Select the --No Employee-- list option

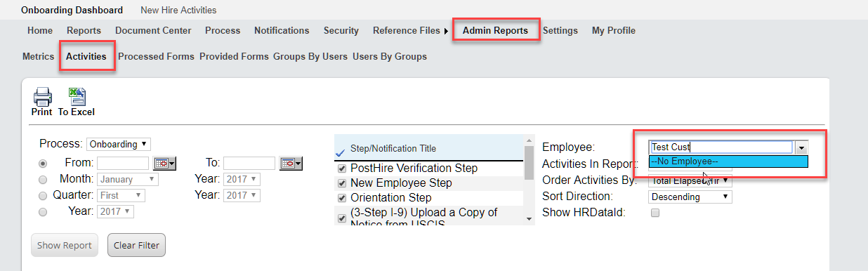[x=728, y=161]
